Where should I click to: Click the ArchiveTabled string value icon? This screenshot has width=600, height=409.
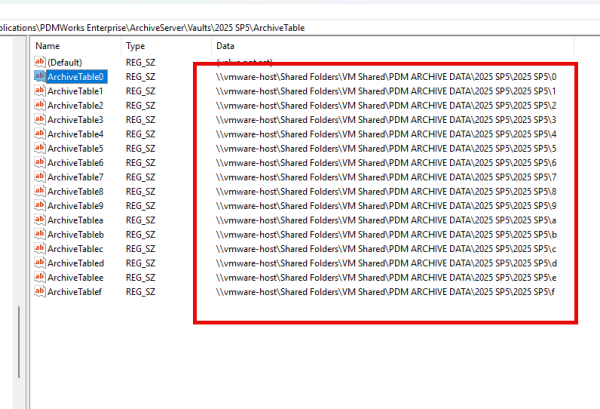(x=40, y=263)
